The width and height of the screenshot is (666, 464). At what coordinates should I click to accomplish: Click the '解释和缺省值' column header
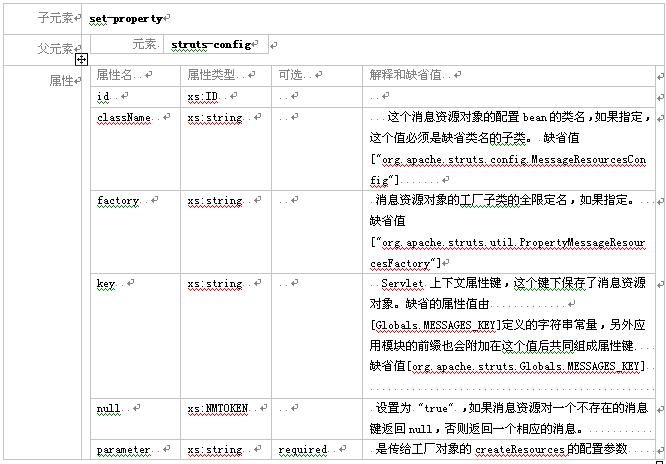(x=405, y=75)
